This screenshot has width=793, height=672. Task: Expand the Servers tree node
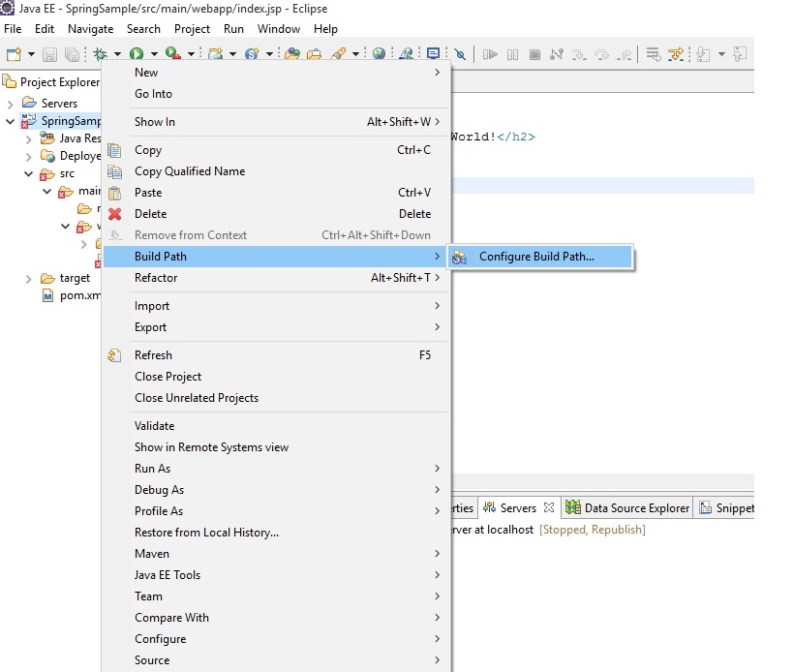[10, 105]
